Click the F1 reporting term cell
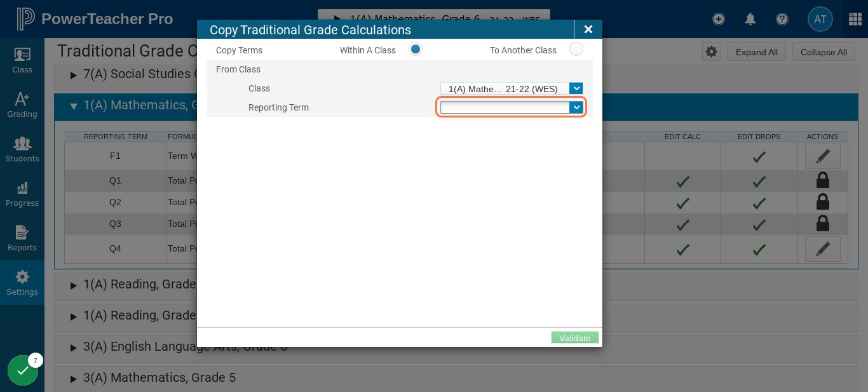The height and width of the screenshot is (392, 868). pyautogui.click(x=115, y=156)
